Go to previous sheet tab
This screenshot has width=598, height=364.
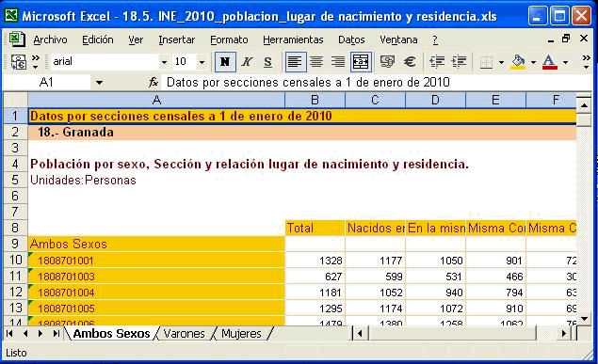point(25,334)
